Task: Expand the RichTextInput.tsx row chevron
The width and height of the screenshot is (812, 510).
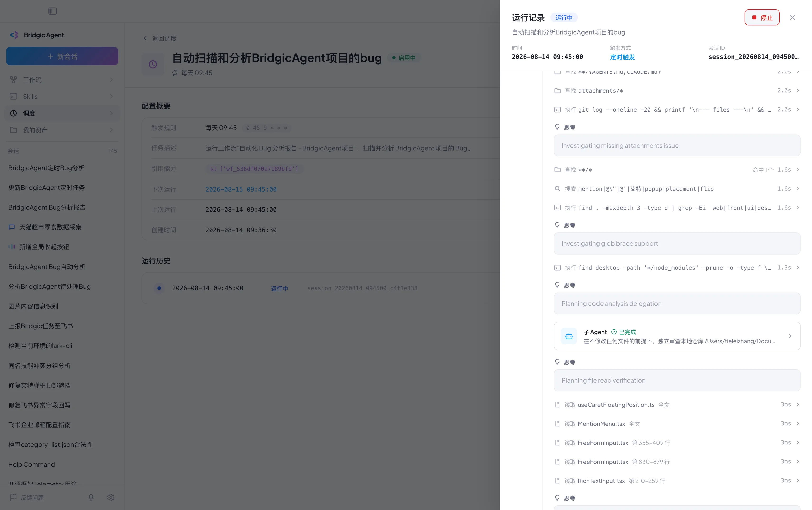Action: [x=798, y=480]
